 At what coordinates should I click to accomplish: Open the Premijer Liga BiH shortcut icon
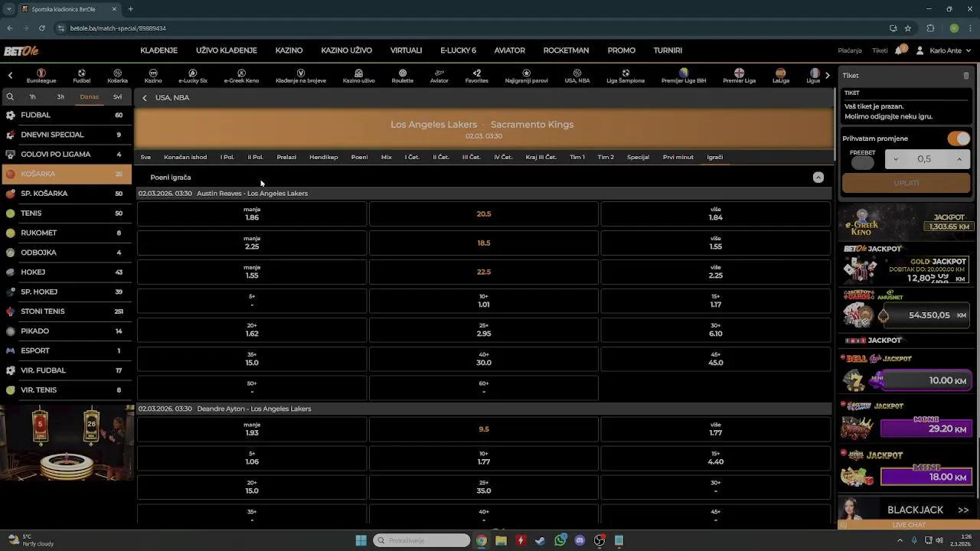[684, 76]
